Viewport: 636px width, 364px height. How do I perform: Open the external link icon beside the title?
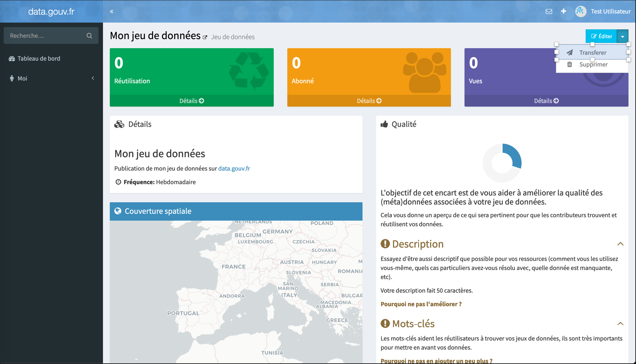(205, 37)
